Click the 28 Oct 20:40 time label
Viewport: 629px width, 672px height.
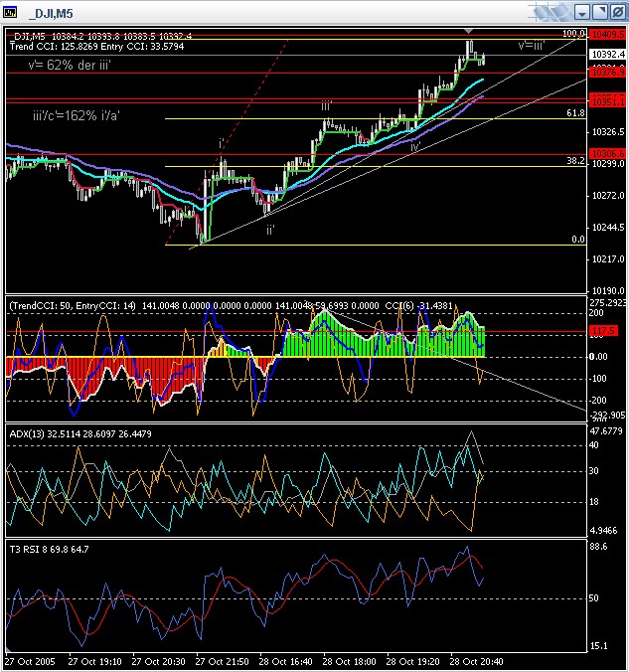[476, 661]
